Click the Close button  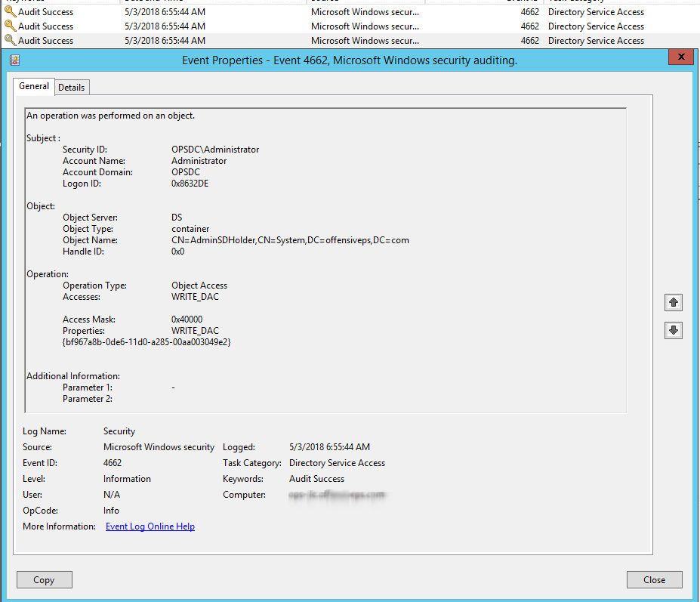click(654, 579)
